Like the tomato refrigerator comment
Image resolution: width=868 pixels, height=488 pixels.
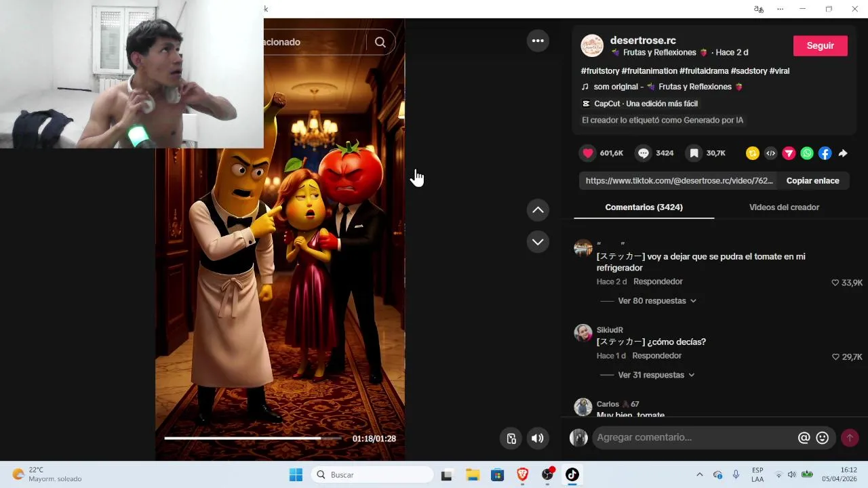tap(835, 283)
